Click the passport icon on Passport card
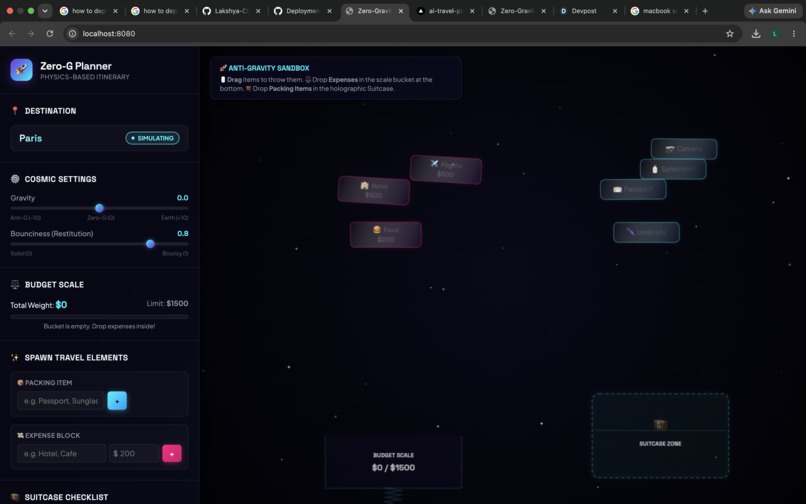 tap(617, 189)
